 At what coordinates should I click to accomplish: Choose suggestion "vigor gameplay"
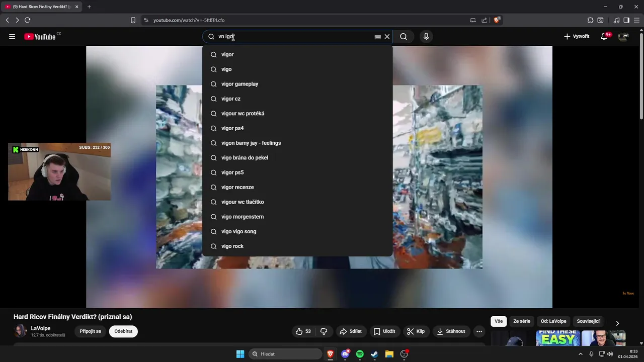click(297, 84)
